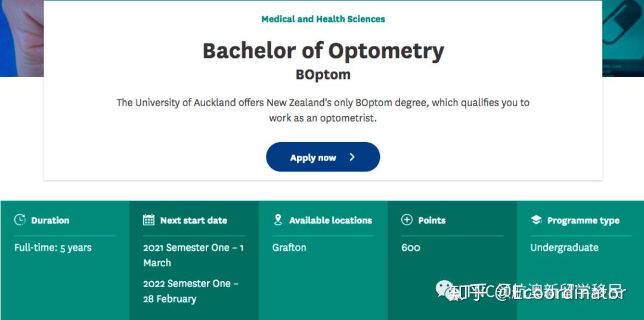The width and height of the screenshot is (644, 320).
Task: Click the Programme type graduation cap icon
Action: 536,220
